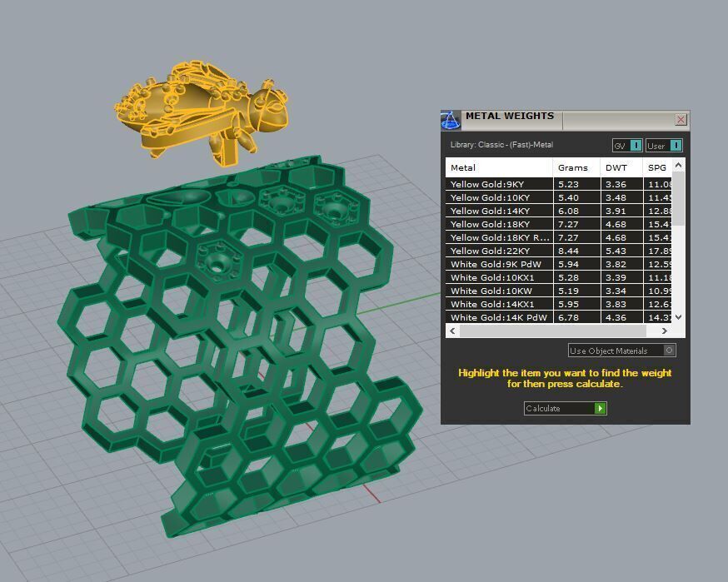Select the Yellow Gold:14KY row
This screenshot has height=582, width=728.
point(559,211)
